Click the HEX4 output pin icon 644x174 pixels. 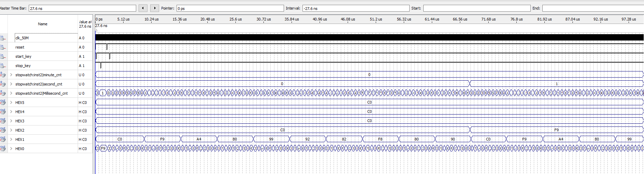[x=3, y=111]
